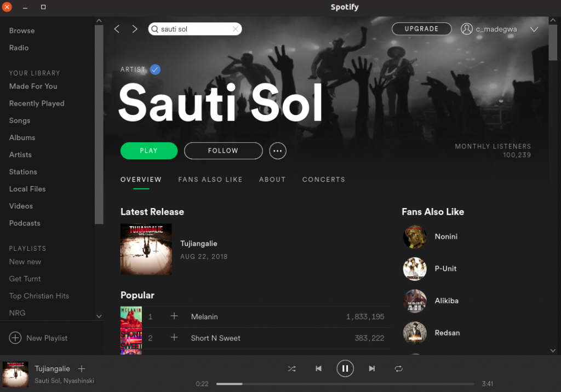561x392 pixels.
Task: Add Melanin to your library
Action: point(174,316)
